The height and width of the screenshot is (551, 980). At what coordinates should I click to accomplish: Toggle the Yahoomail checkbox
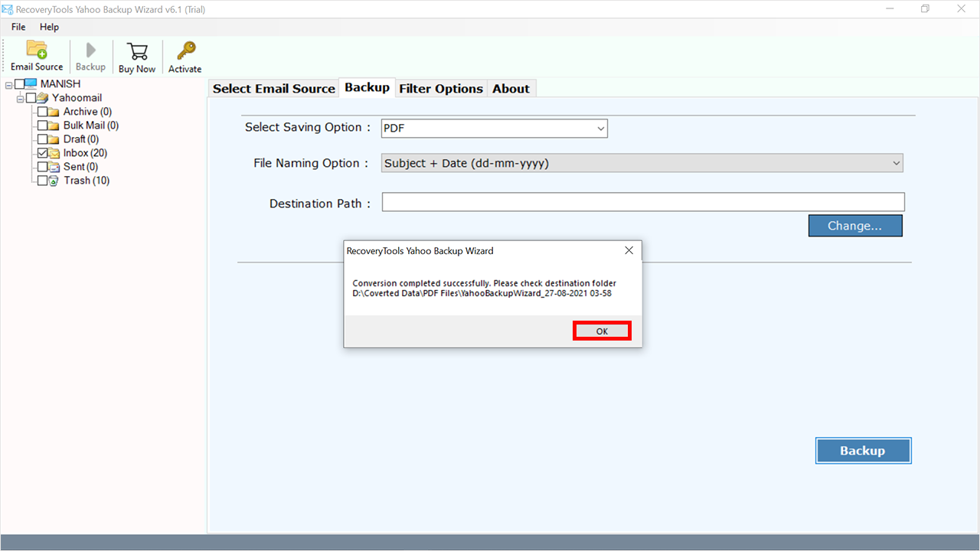click(31, 98)
